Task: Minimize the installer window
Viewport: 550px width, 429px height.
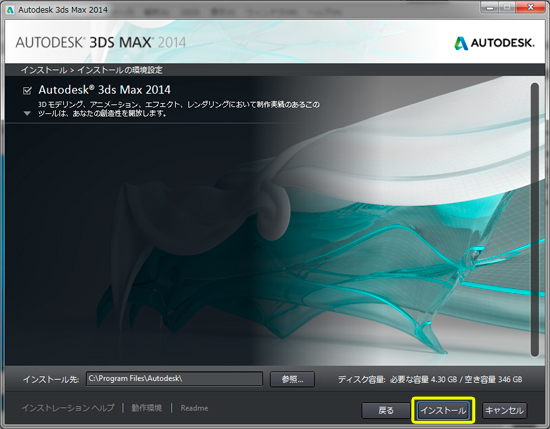Action: [x=490, y=7]
